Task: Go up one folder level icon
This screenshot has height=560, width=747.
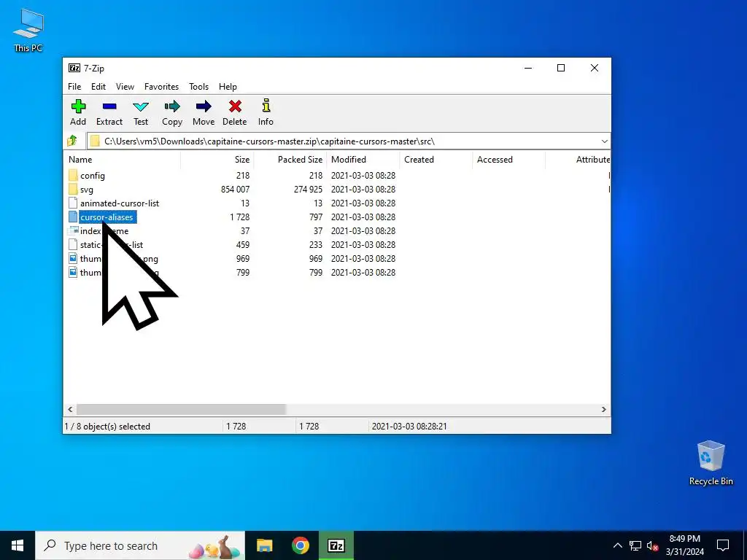Action: [72, 141]
